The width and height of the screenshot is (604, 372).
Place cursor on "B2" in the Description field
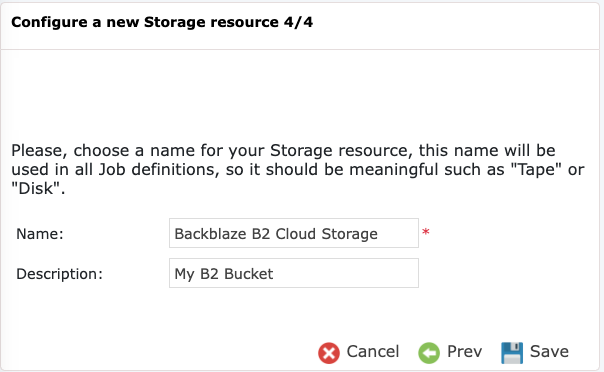[x=209, y=274]
